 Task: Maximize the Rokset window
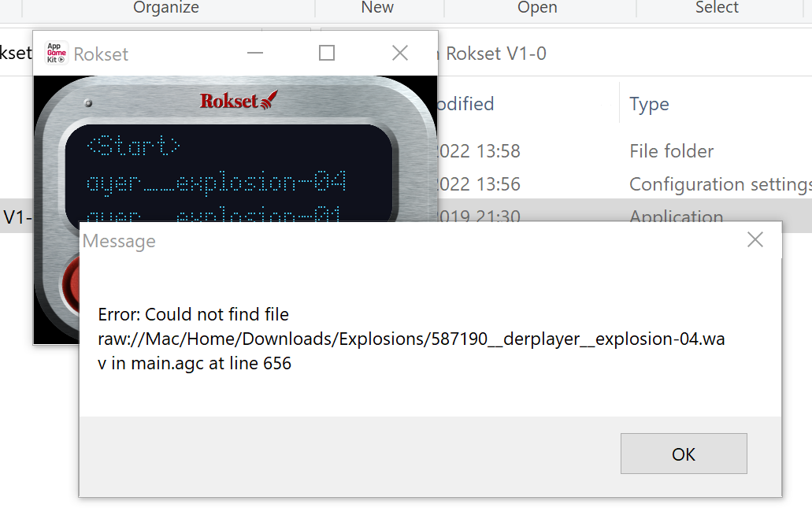326,53
